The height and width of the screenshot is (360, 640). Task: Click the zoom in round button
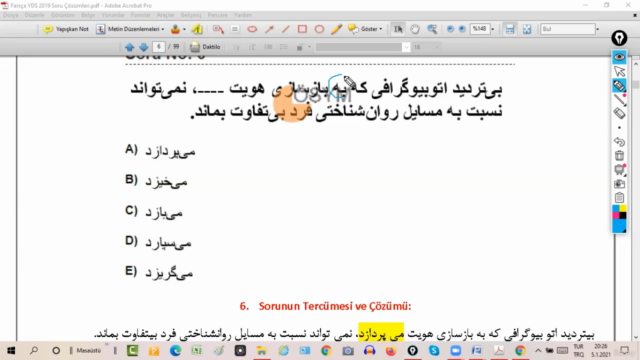pos(462,29)
